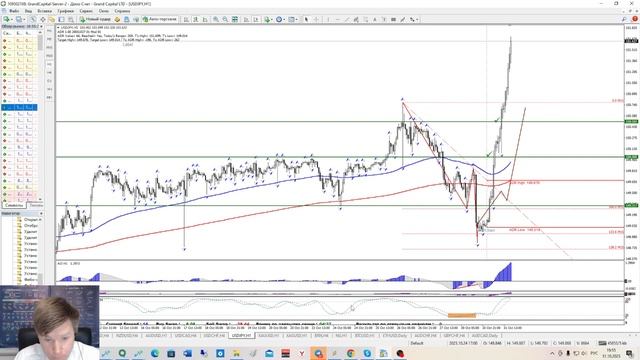Open the Вставка menu
This screenshot has height=360, width=640.
pyautogui.click(x=44, y=11)
